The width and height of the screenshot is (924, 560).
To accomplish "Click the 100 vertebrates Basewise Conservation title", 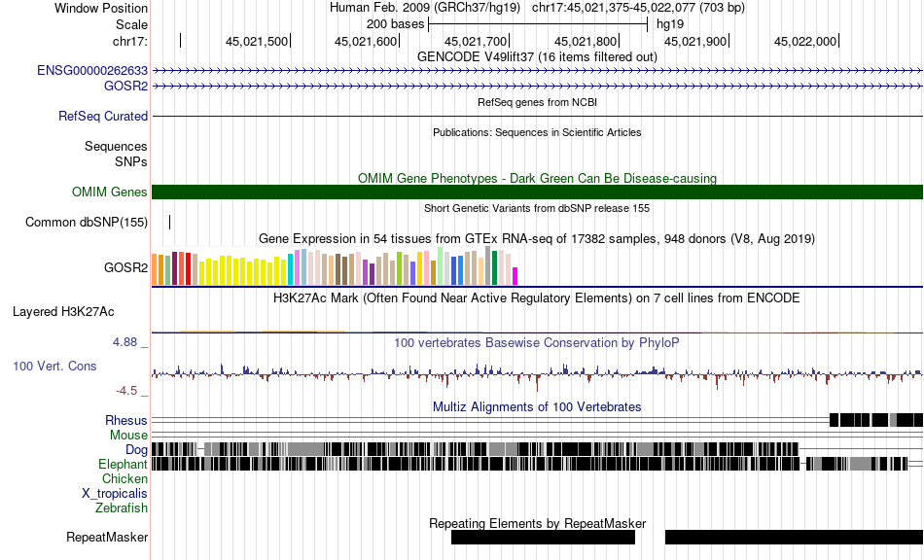I will click(x=537, y=343).
